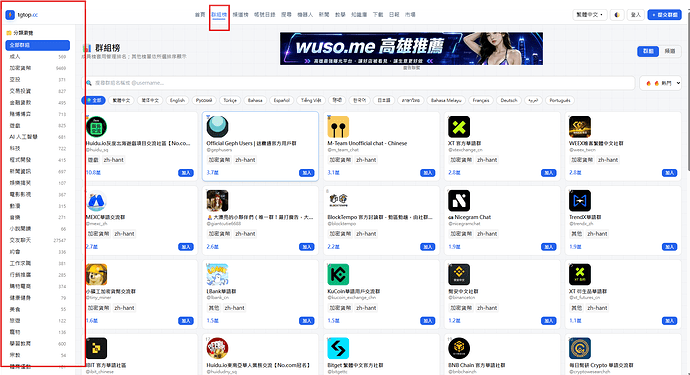Filter by Tiếng Việt language chip
690x375 pixels.
311,100
